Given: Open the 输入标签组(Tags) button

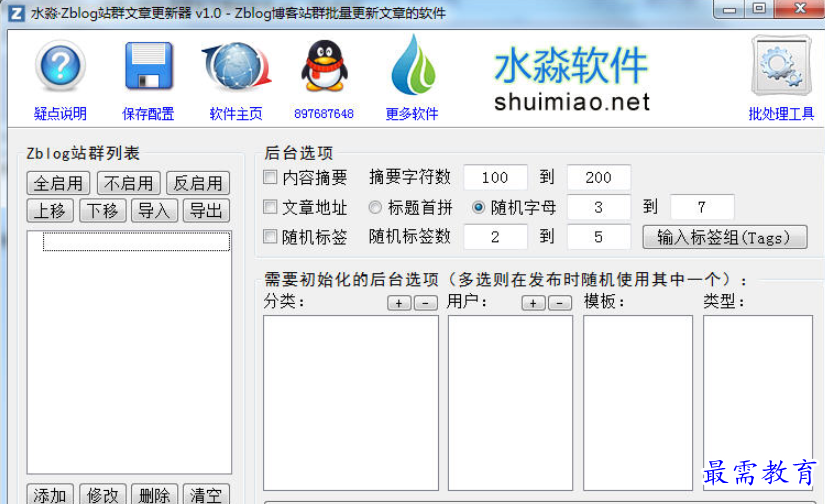Looking at the screenshot, I should point(725,237).
